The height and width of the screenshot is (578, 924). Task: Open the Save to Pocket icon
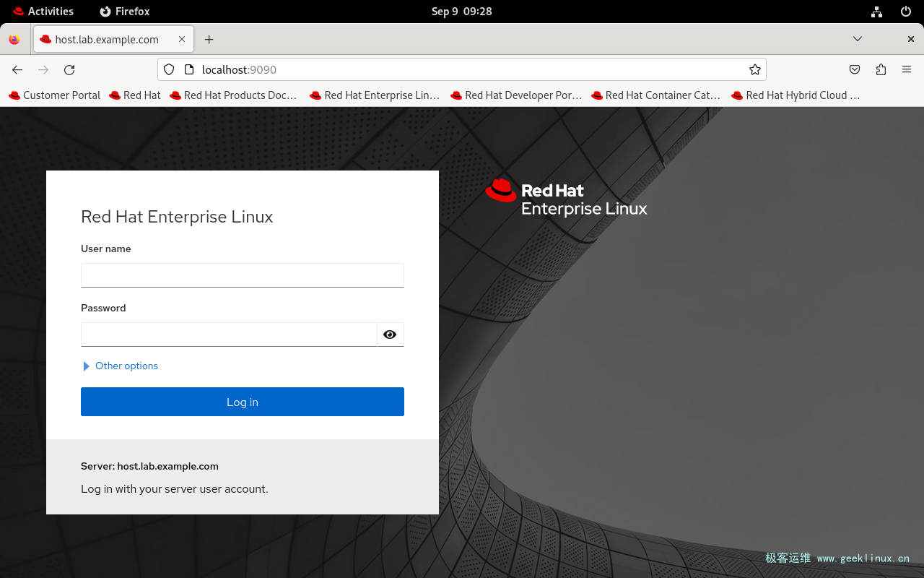(x=855, y=70)
